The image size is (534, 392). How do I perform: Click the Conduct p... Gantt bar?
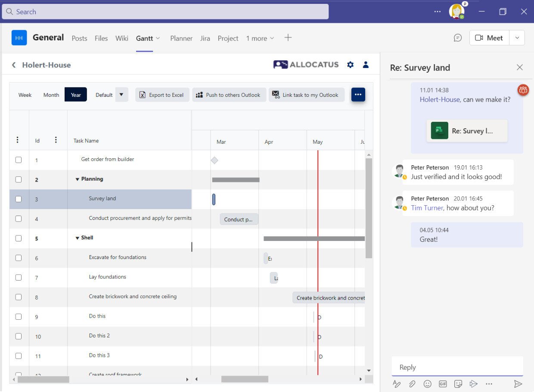[x=239, y=219]
